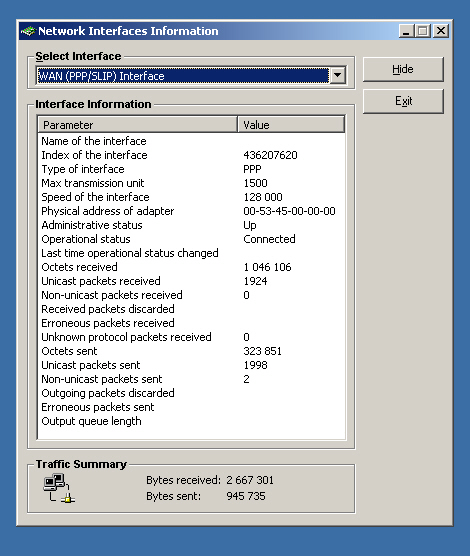Screen dimensions: 470x556
Task: Select the Output queue length row
Action: click(x=191, y=421)
